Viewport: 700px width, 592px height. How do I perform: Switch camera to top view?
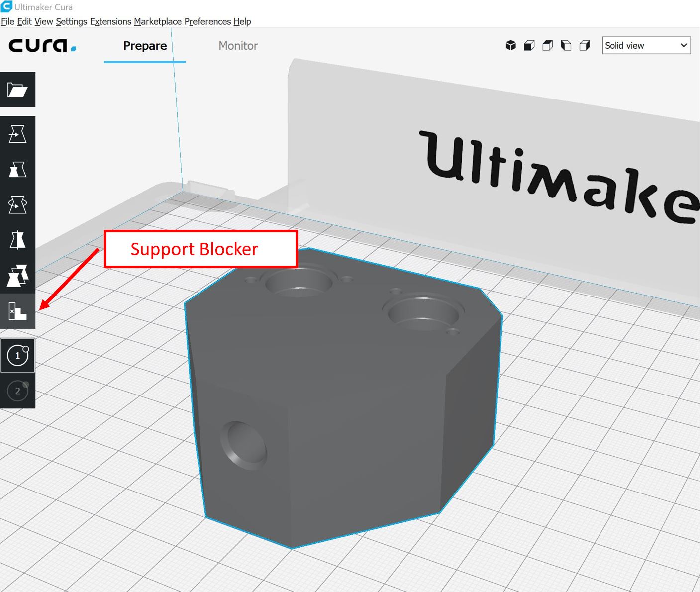(x=547, y=46)
